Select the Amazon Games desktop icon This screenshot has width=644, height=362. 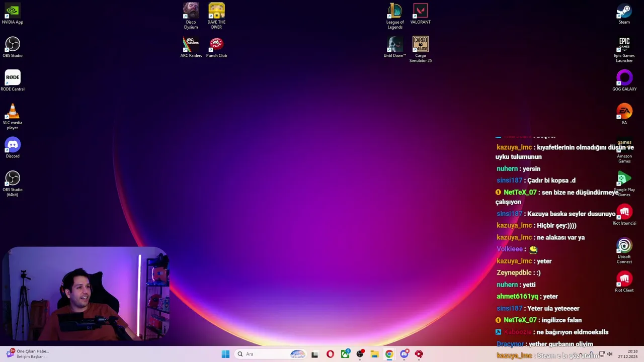[x=624, y=151]
